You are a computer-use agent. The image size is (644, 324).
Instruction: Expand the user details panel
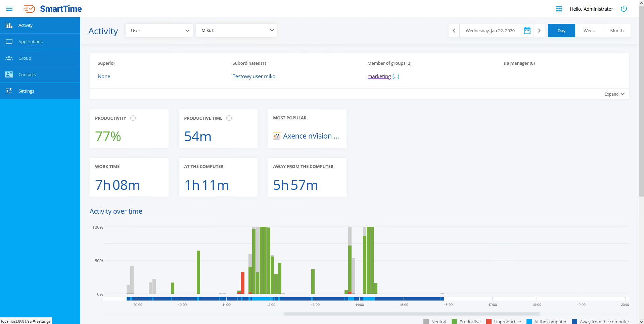point(614,94)
